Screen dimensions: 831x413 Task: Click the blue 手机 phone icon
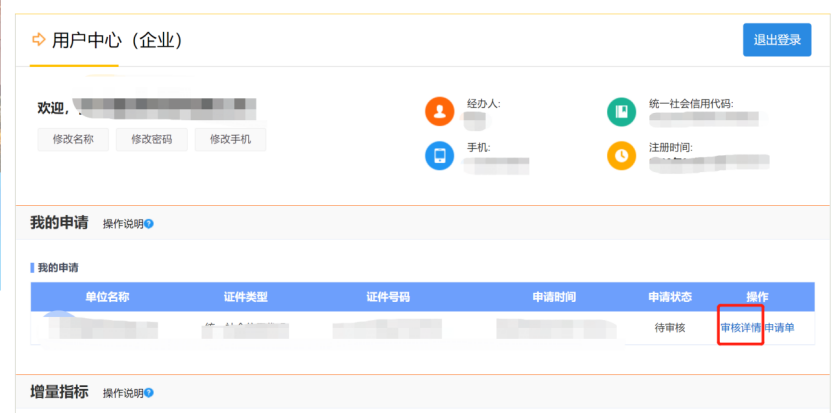(439, 156)
